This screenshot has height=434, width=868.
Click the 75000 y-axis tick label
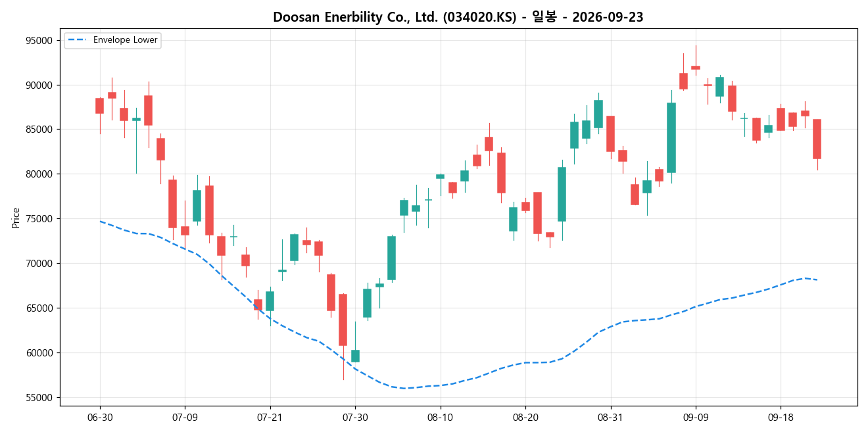pos(38,219)
